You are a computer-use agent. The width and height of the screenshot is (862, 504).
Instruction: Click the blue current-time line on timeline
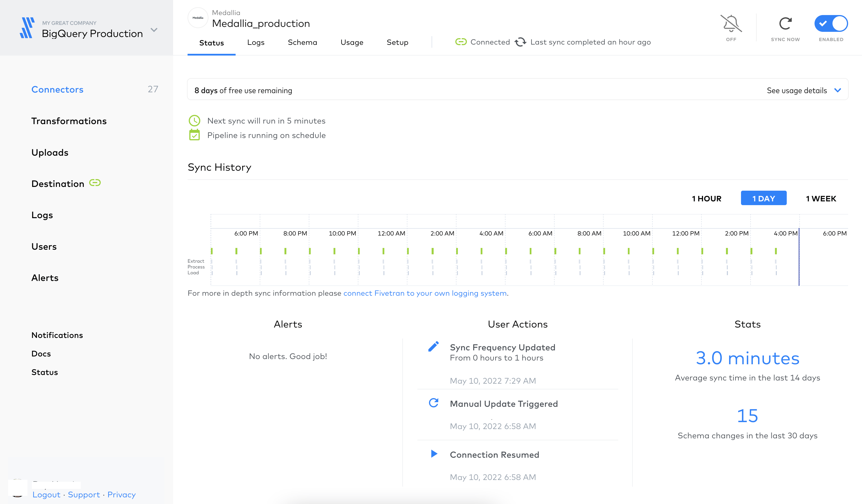coord(799,257)
